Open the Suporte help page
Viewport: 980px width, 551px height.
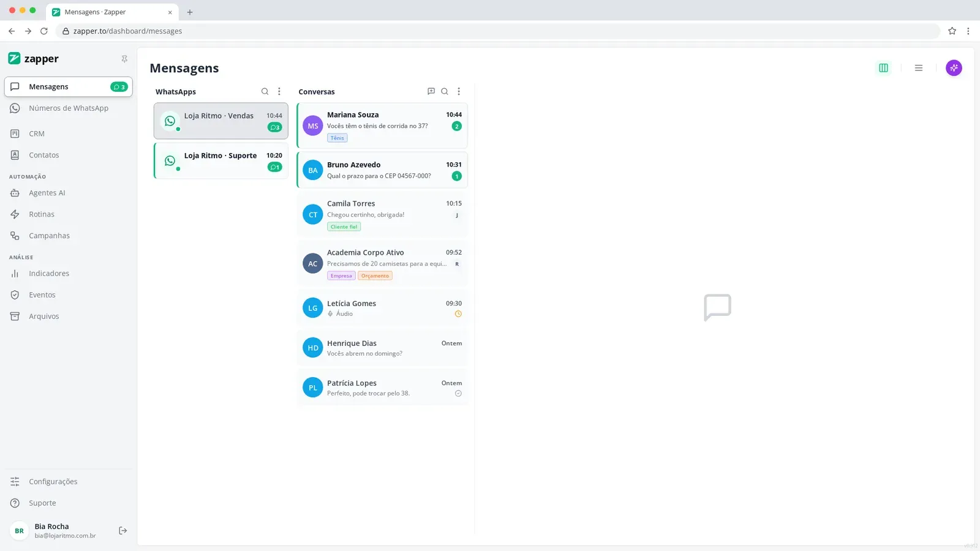coord(69,503)
